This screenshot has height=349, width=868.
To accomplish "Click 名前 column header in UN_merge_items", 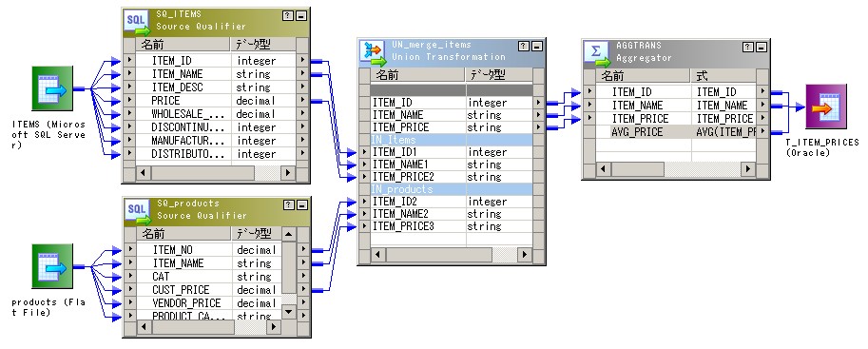I will pyautogui.click(x=417, y=75).
